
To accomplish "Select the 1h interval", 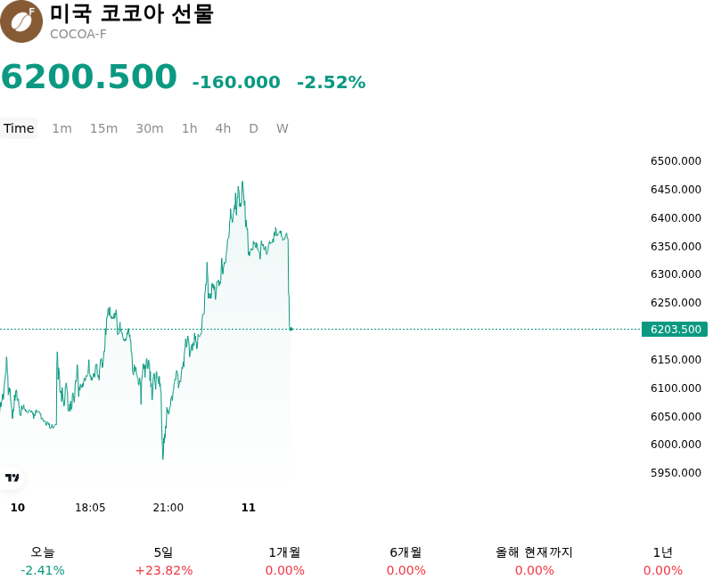I will coord(190,128).
